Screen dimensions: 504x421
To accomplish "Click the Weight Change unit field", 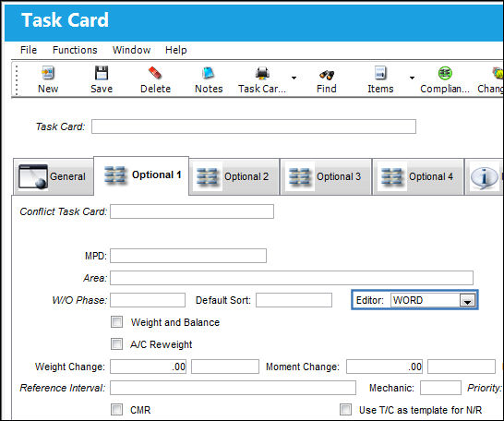I will point(225,367).
